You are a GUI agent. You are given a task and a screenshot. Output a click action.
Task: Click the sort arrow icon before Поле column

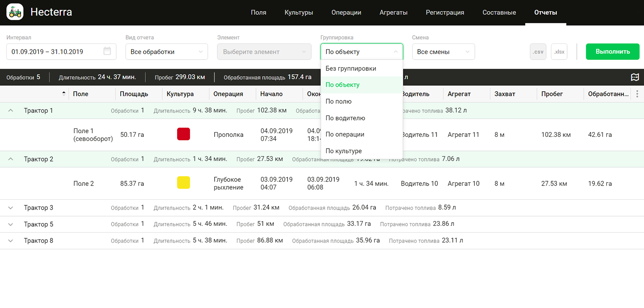tap(64, 93)
